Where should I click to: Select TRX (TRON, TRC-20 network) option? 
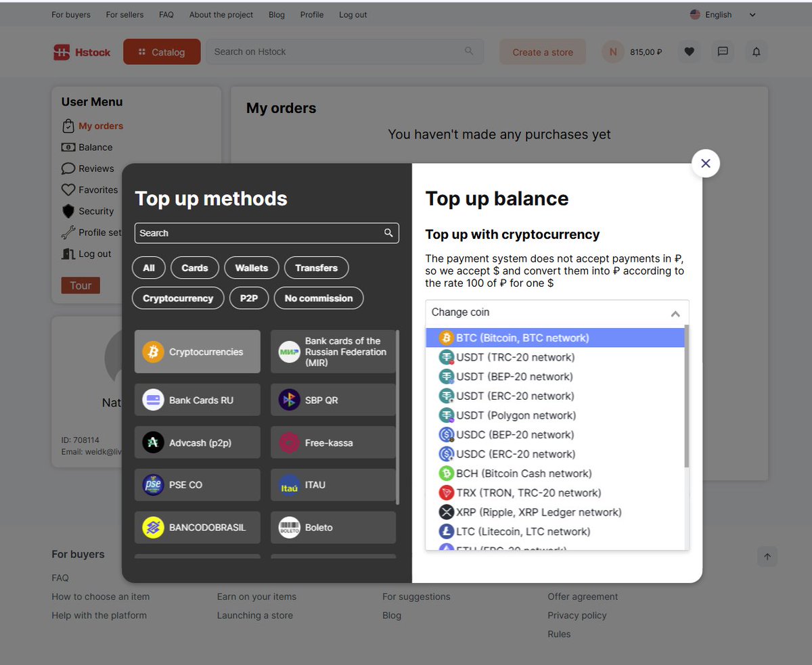555,492
